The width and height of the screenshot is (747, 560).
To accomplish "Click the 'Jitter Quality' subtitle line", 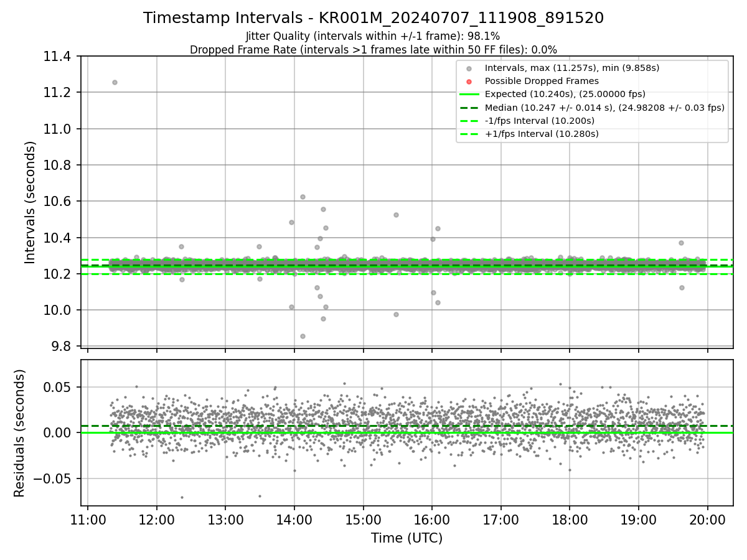I will 373,37.
